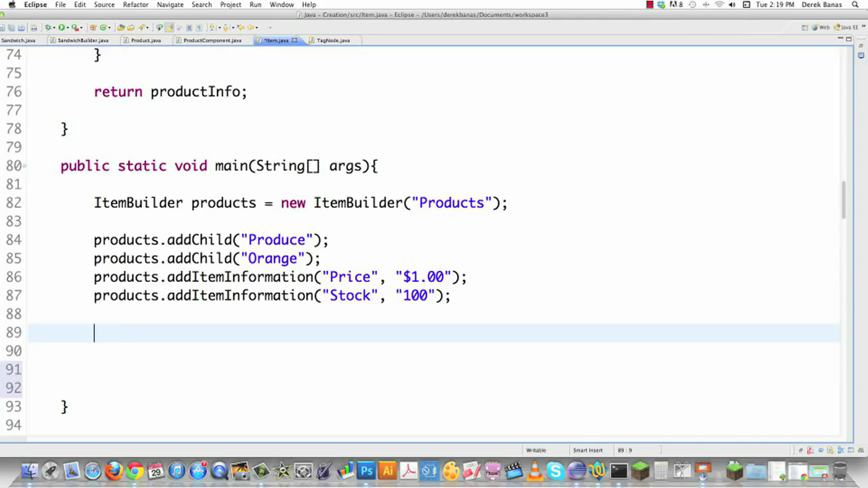This screenshot has height=488, width=868.
Task: Switch to the Product.java tab
Action: pyautogui.click(x=142, y=40)
